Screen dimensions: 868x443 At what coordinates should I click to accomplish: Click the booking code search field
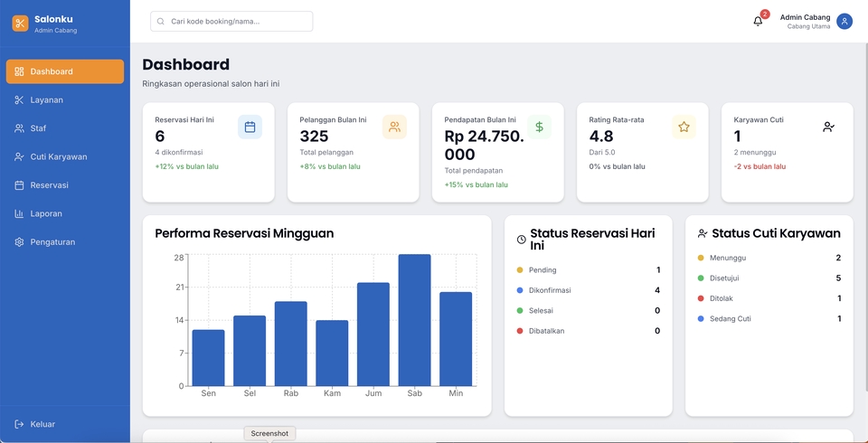(231, 22)
